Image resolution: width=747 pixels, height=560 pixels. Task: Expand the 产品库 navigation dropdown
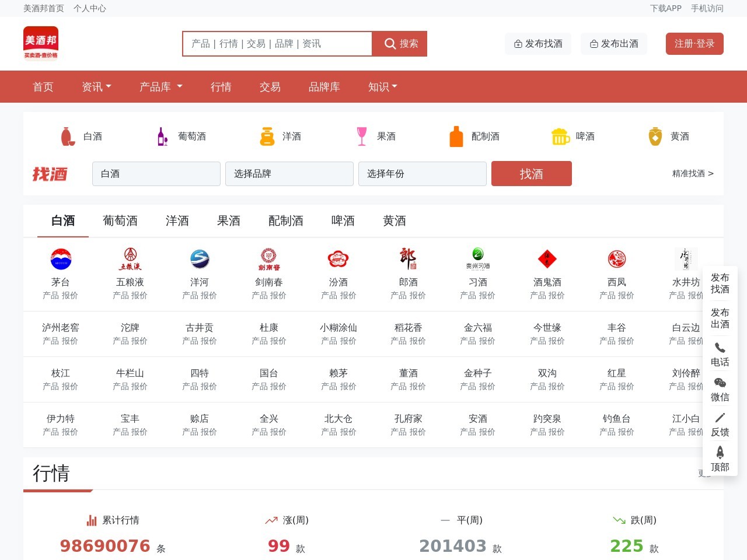click(160, 86)
